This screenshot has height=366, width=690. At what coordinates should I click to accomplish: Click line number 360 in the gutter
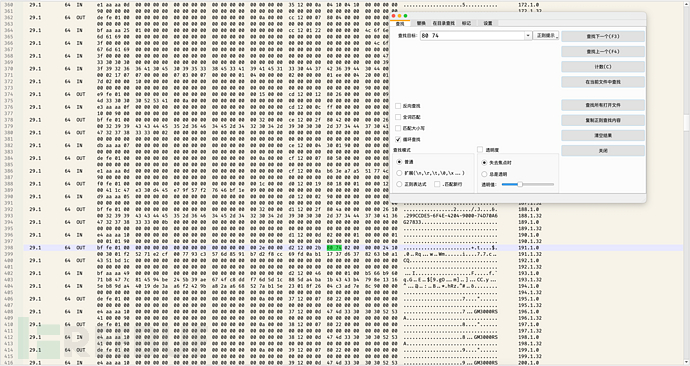coord(8,5)
